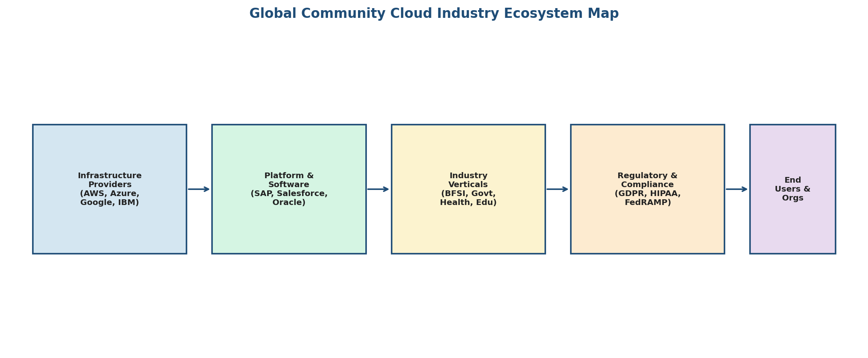Click the "(GDPR, HIPAA," text line
Screen dimensions: 868x358
click(647, 194)
